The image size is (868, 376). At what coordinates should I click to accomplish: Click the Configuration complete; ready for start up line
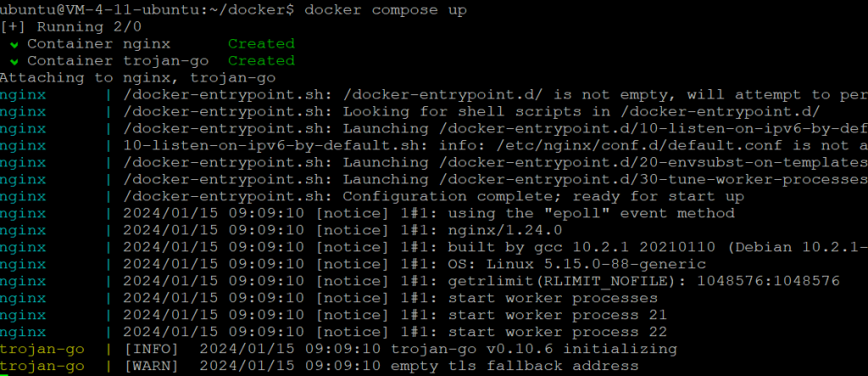coord(543,196)
